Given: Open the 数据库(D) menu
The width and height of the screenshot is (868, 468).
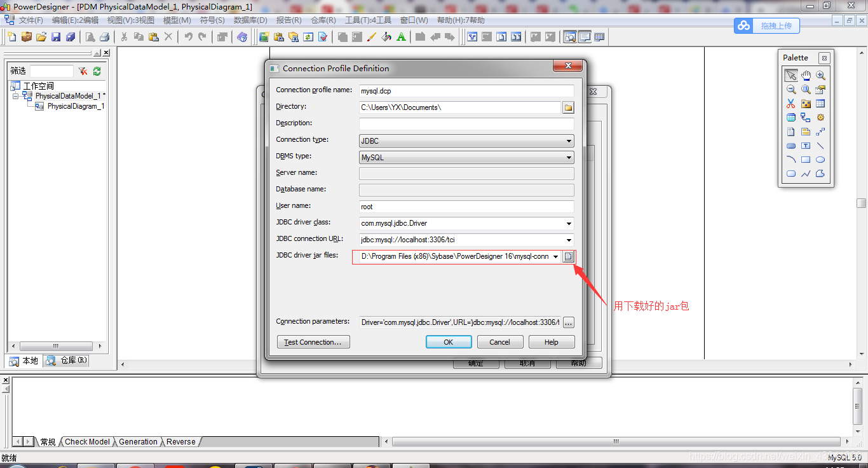Looking at the screenshot, I should [250, 20].
